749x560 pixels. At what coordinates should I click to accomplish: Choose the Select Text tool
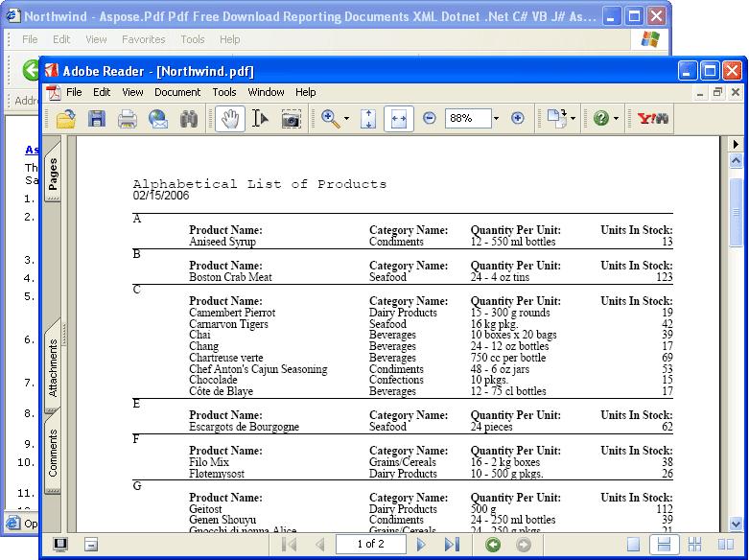coord(260,119)
